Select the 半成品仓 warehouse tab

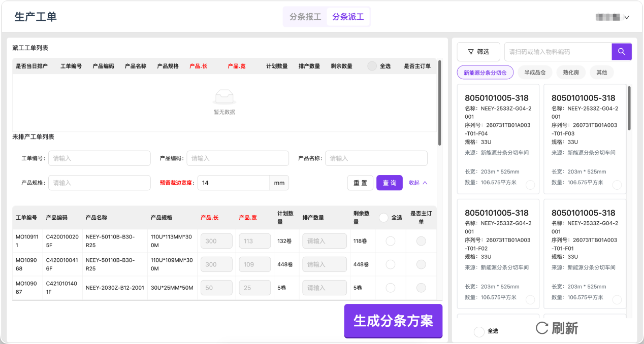(x=535, y=73)
